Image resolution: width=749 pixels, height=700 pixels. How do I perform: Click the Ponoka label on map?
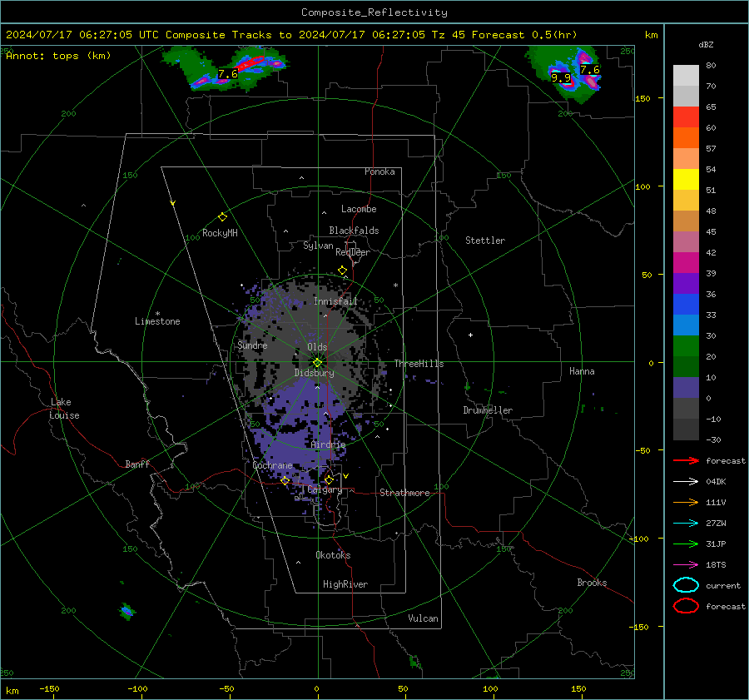pos(379,171)
